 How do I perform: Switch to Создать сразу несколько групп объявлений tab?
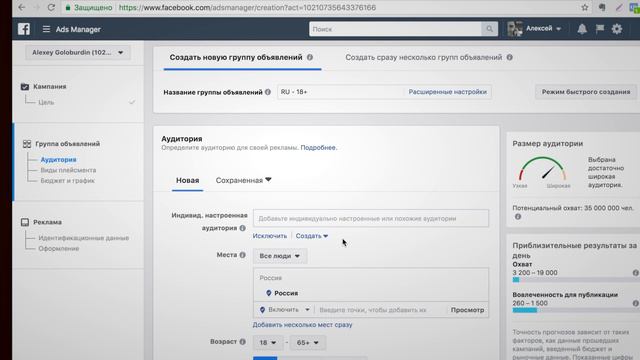(424, 57)
